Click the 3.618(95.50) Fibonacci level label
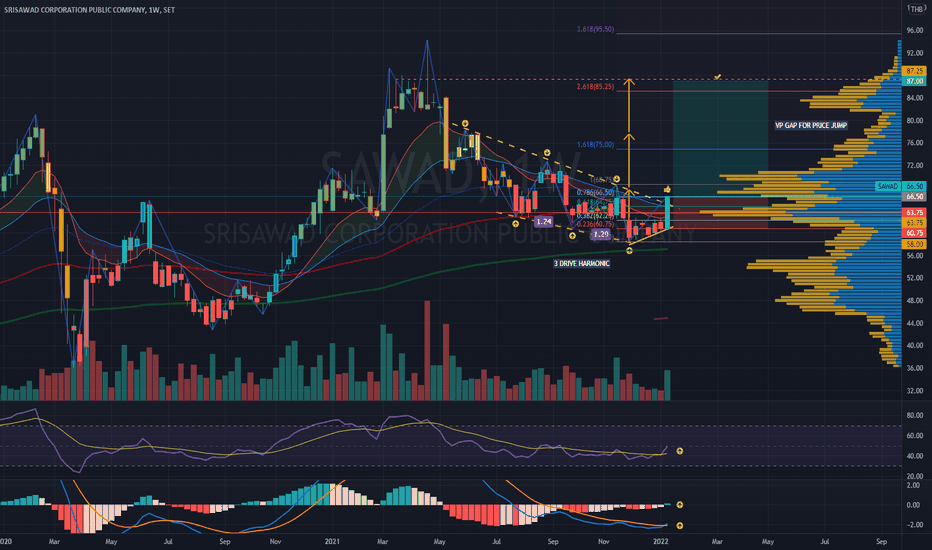 tap(595, 29)
